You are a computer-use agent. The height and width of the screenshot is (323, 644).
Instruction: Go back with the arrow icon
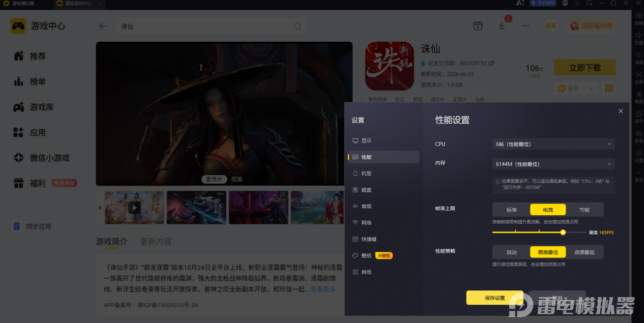point(103,26)
